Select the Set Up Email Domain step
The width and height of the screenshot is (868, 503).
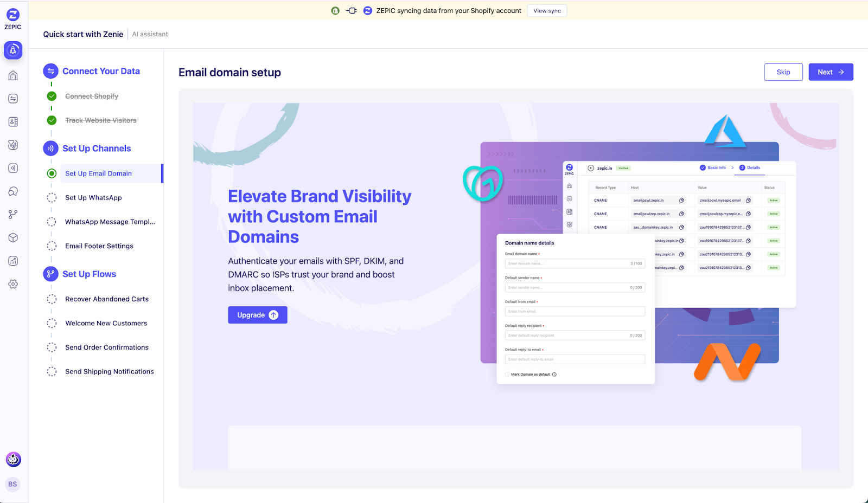(111, 173)
